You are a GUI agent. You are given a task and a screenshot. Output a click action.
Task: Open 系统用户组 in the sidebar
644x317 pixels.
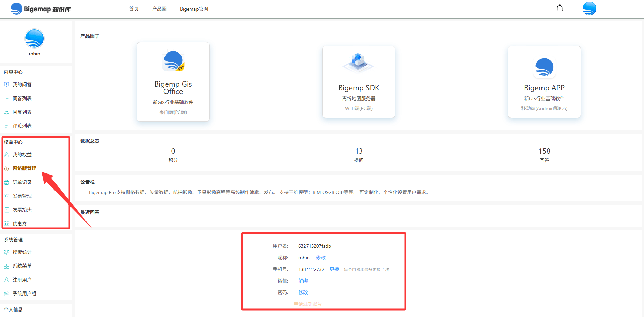pyautogui.click(x=25, y=293)
